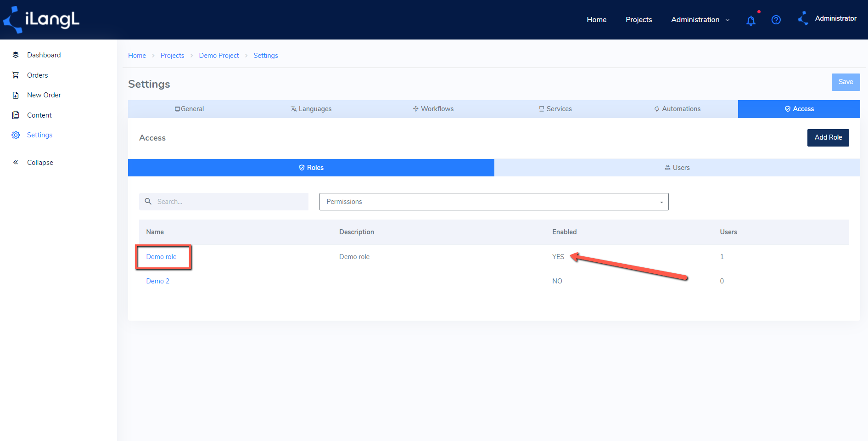Viewport: 868px width, 441px height.
Task: Open New Order in the sidebar
Action: tap(44, 95)
